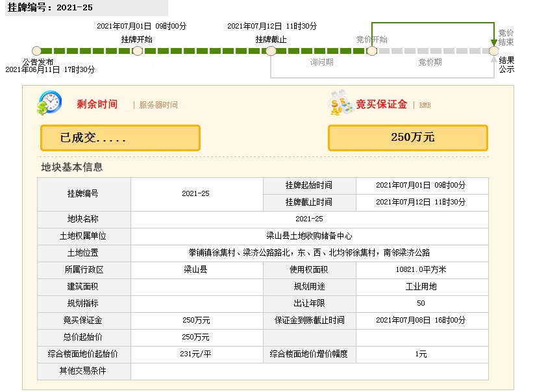Click the coins icon beside 竞买保证金

point(341,103)
